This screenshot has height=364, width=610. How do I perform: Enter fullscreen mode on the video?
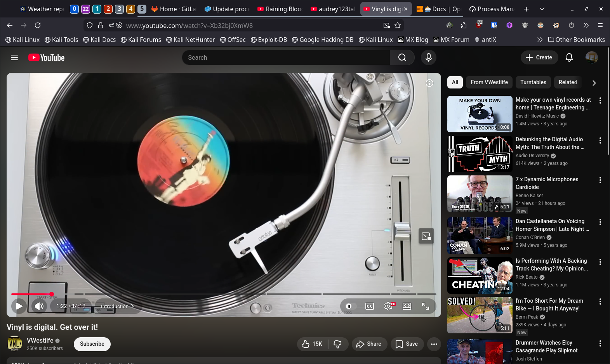[426, 306]
